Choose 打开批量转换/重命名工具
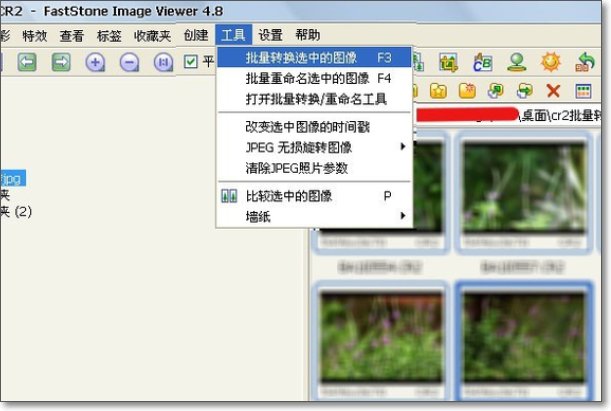 pos(314,99)
